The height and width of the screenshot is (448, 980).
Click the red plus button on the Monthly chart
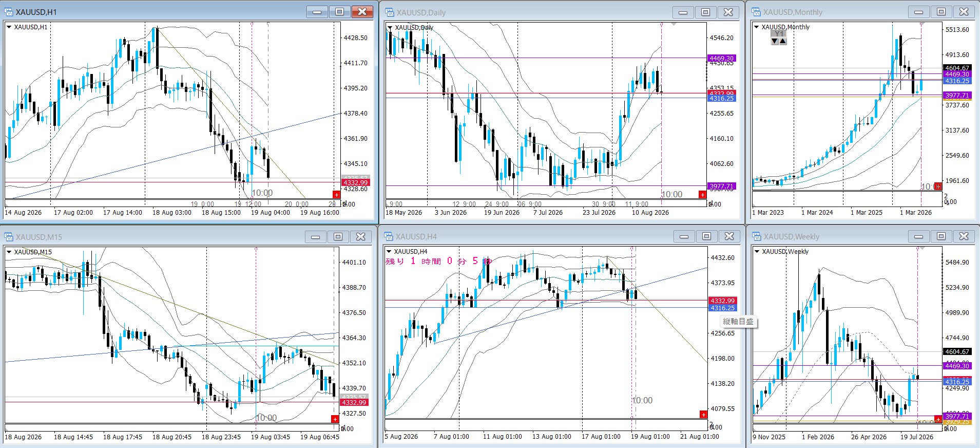pos(938,186)
